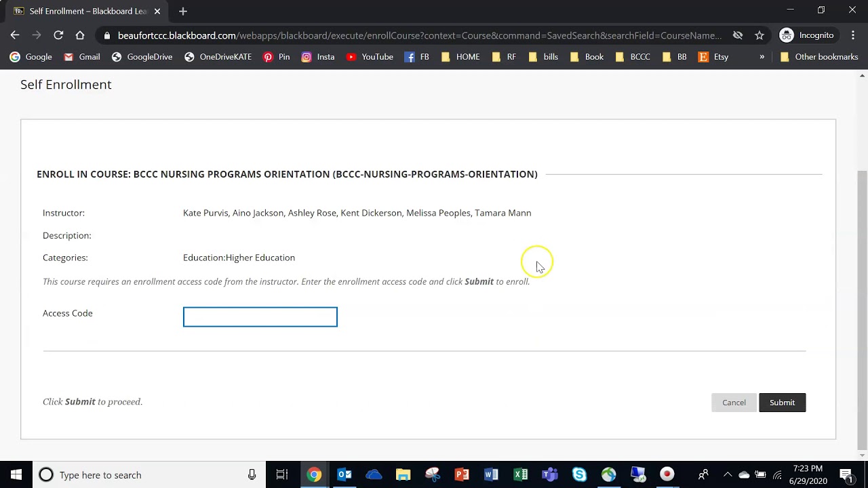Open the FB bookmark
This screenshot has width=868, height=488.
(416, 57)
